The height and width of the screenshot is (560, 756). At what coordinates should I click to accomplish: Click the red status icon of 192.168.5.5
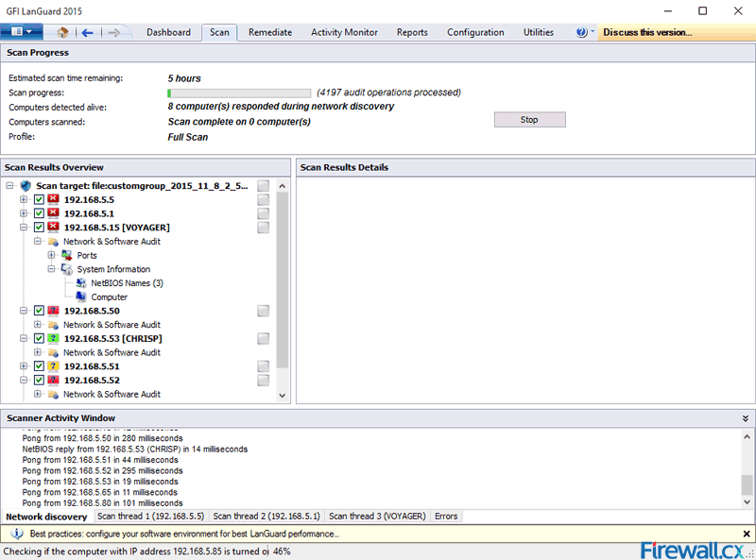54,199
